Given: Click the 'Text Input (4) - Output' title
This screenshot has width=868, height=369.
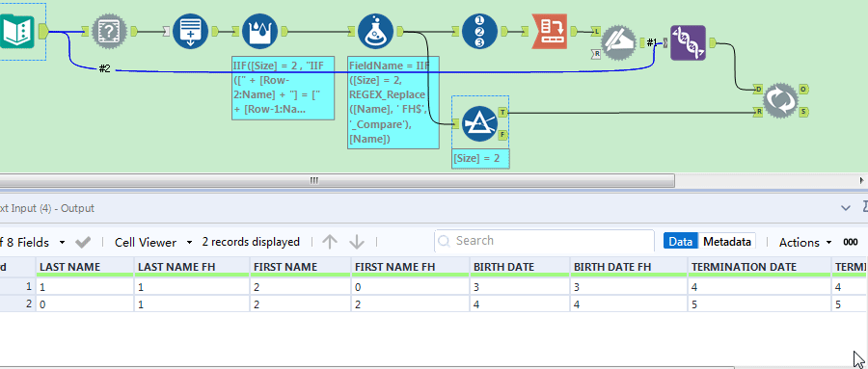Looking at the screenshot, I should 47,208.
